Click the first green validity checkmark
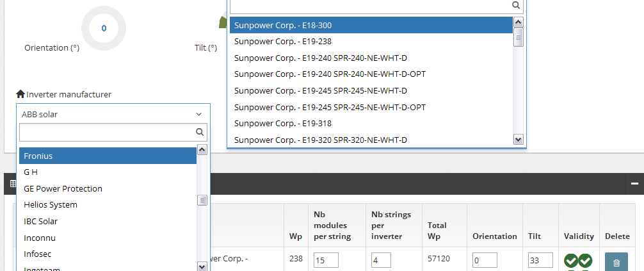Viewport: 644px width, 271px height. click(570, 260)
